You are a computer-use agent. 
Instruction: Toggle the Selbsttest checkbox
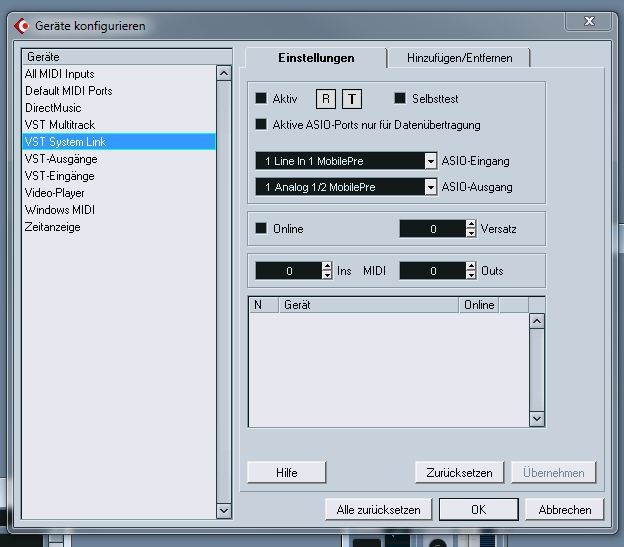click(400, 99)
